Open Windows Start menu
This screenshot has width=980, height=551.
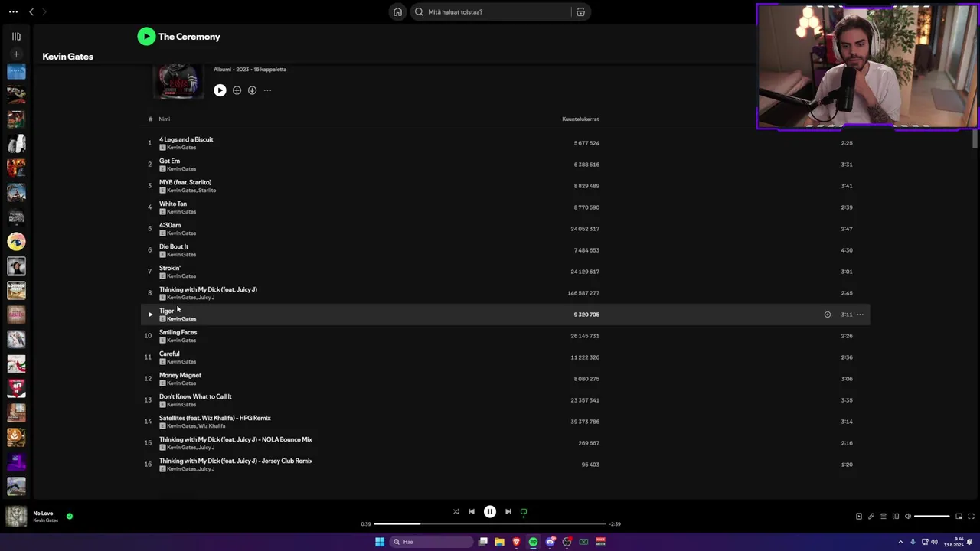pyautogui.click(x=379, y=542)
